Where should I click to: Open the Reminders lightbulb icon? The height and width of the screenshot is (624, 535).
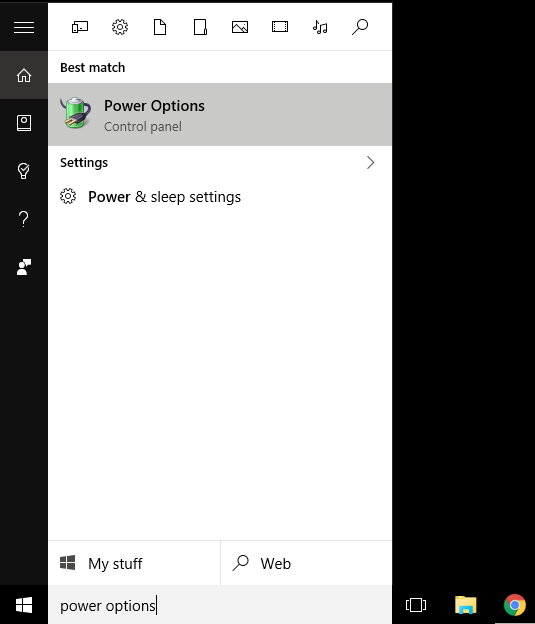tap(24, 171)
